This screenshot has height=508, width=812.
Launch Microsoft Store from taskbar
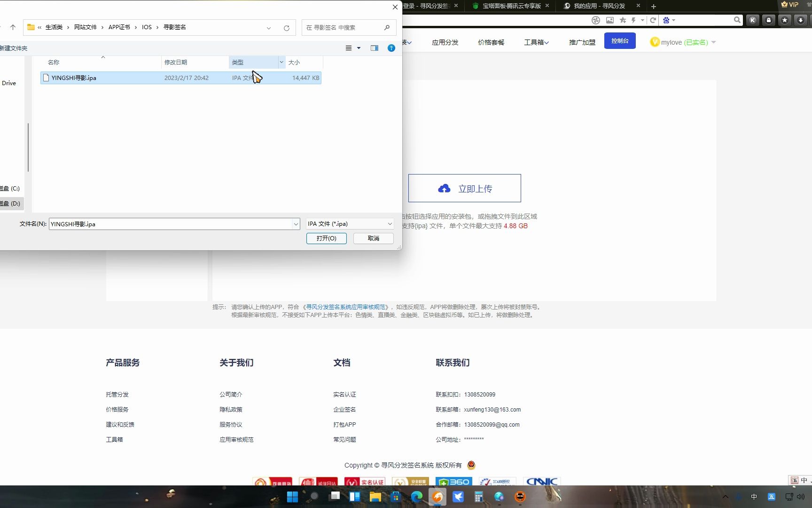pos(396,497)
